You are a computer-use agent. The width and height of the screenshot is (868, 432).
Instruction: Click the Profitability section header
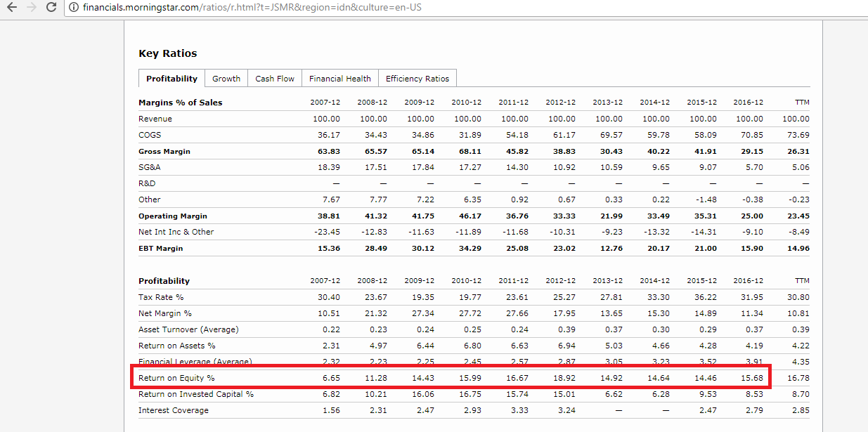164,281
